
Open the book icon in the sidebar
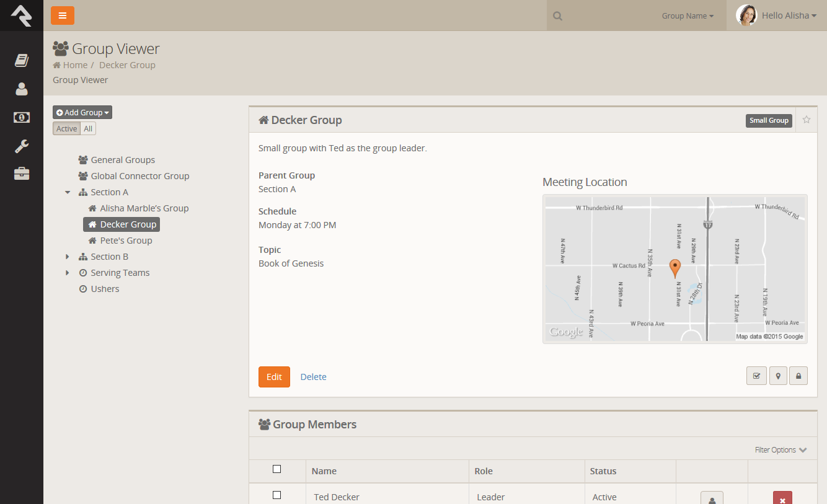(x=22, y=60)
